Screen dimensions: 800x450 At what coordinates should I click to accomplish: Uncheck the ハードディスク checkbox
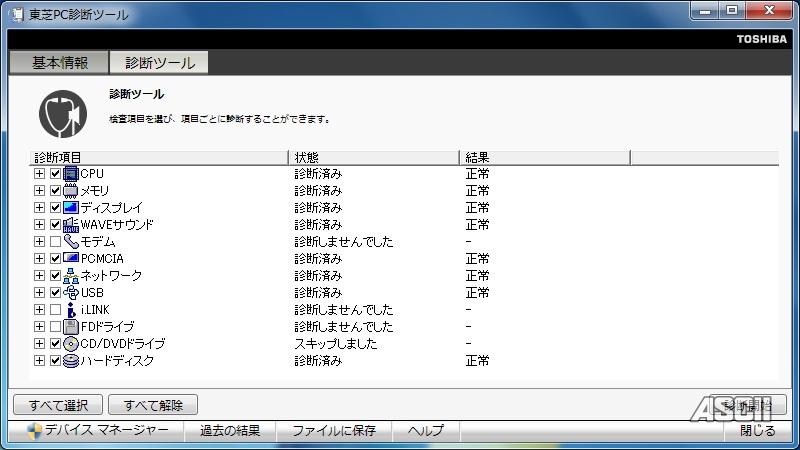pyautogui.click(x=56, y=361)
